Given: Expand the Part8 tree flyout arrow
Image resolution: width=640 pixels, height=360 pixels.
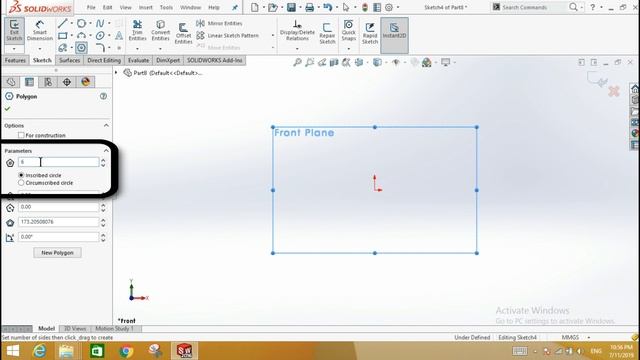Looking at the screenshot, I should (x=116, y=73).
